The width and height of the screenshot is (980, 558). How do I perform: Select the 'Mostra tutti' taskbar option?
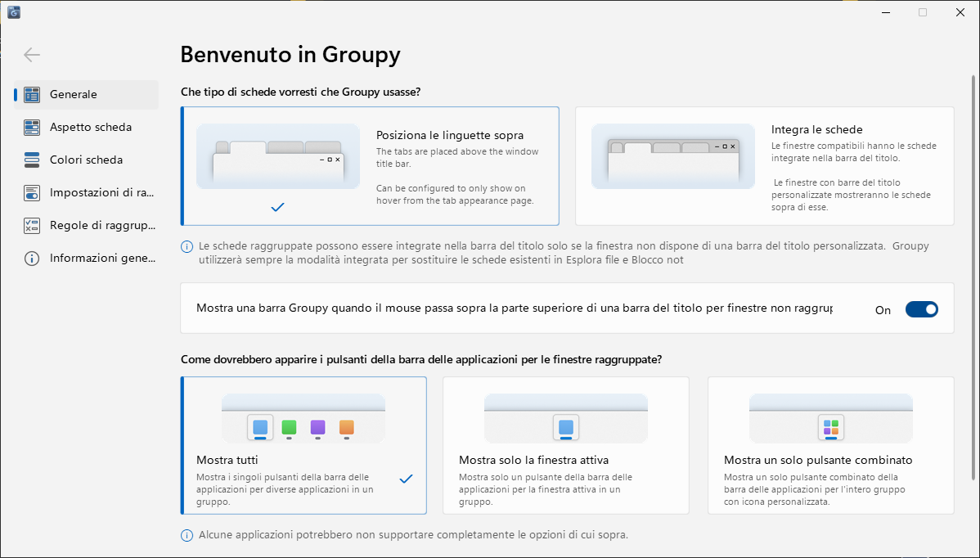click(x=303, y=446)
